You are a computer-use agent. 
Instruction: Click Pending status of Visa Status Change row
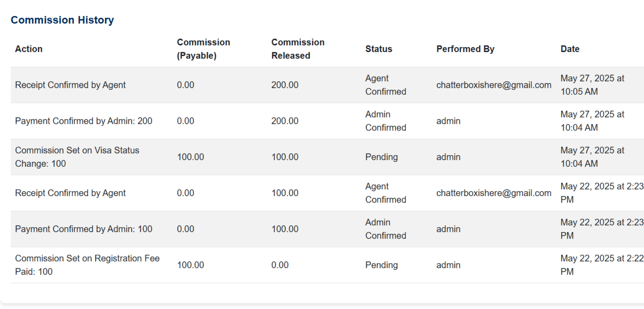click(381, 157)
